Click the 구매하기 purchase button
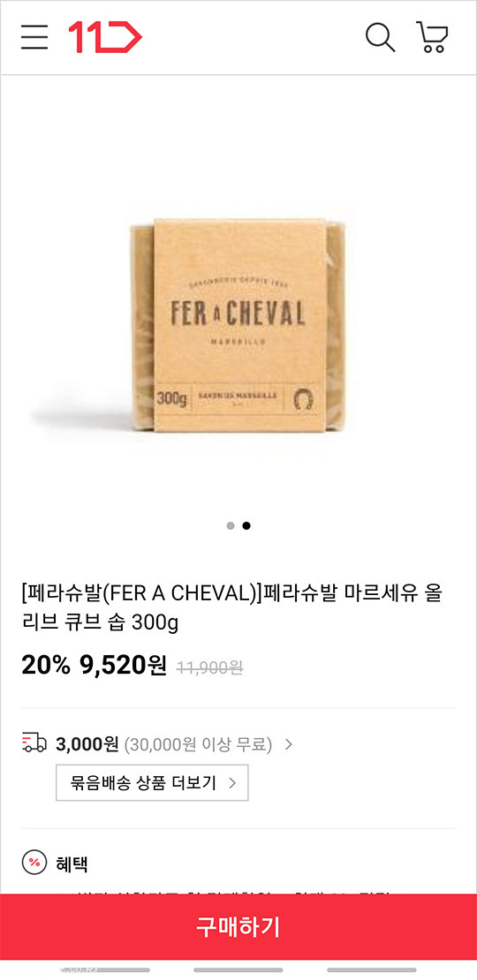This screenshot has height=980, width=477. (x=238, y=926)
